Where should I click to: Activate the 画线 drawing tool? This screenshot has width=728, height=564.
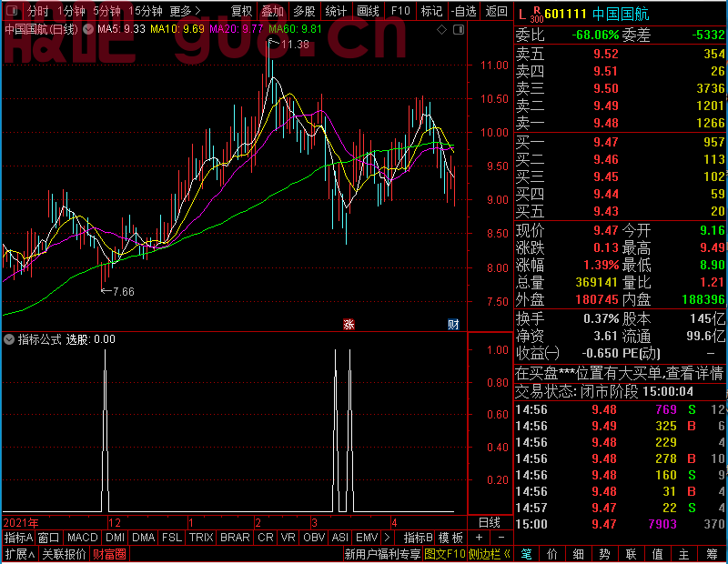coord(368,11)
